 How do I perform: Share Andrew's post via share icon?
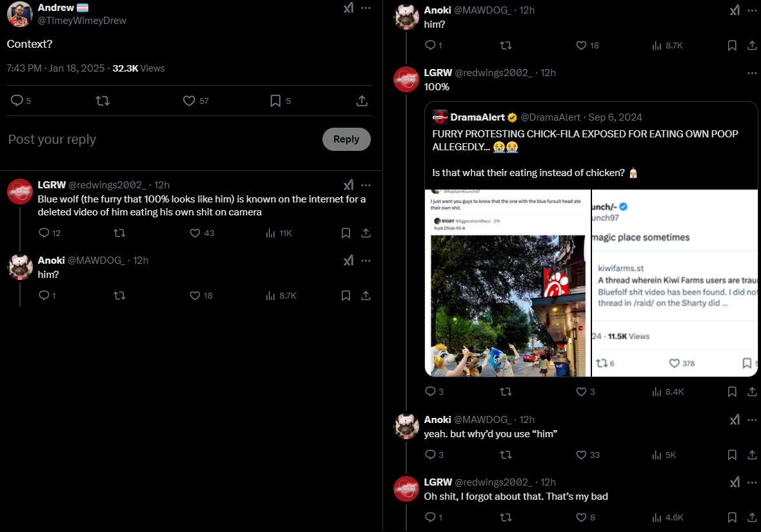tap(362, 101)
